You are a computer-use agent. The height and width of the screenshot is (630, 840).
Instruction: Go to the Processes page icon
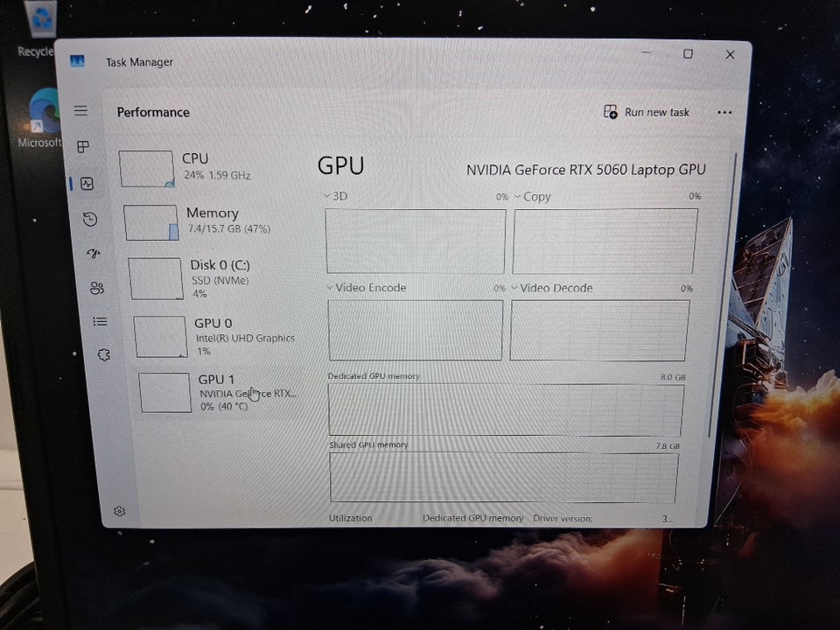83,147
